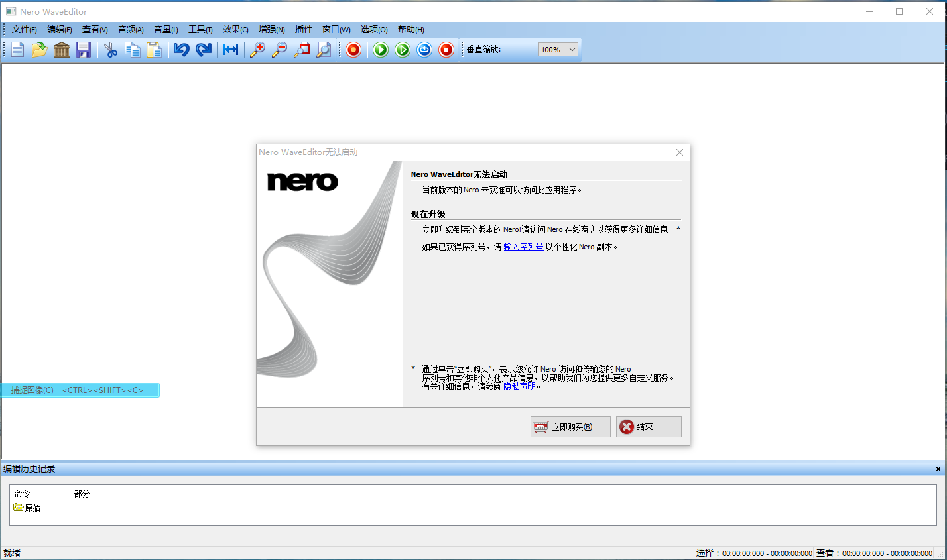Paste with the clipboard toolbar icon
This screenshot has height=560, width=947.
155,50
